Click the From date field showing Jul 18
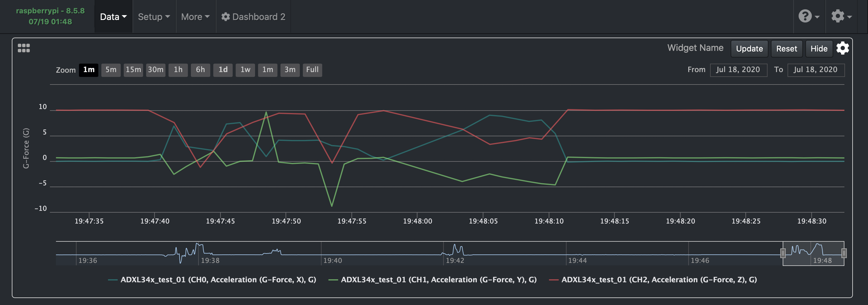Viewport: 868px width, 305px height. (x=739, y=69)
